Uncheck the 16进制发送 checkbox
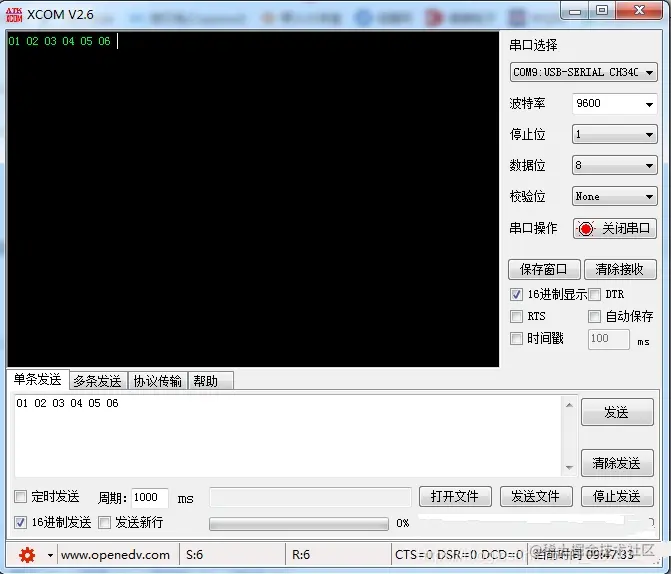 point(20,523)
